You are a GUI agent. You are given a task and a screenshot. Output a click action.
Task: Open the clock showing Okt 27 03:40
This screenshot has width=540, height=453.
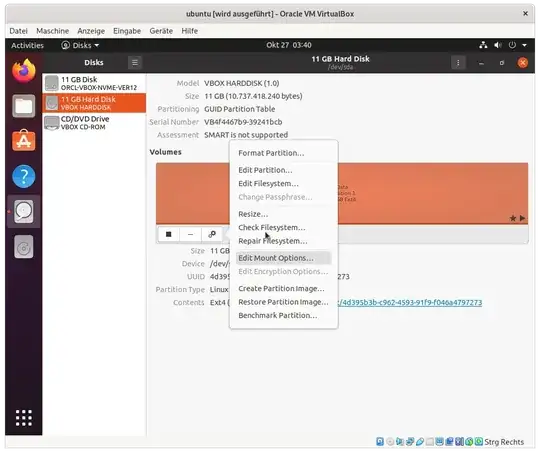tap(289, 45)
